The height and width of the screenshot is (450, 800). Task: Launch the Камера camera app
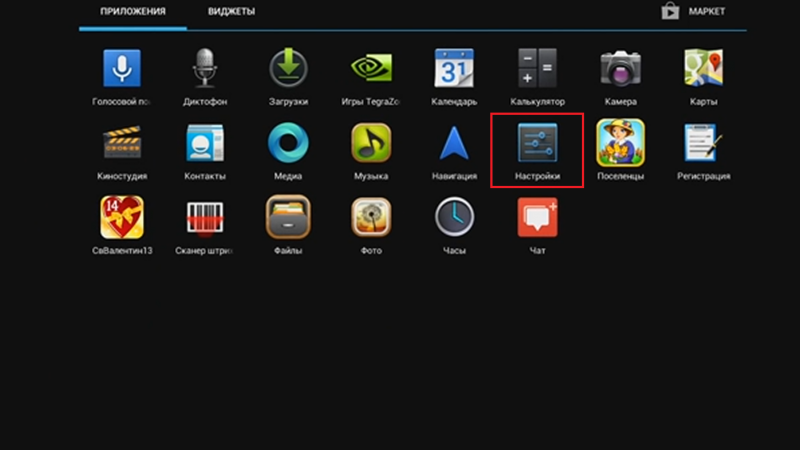[620, 69]
